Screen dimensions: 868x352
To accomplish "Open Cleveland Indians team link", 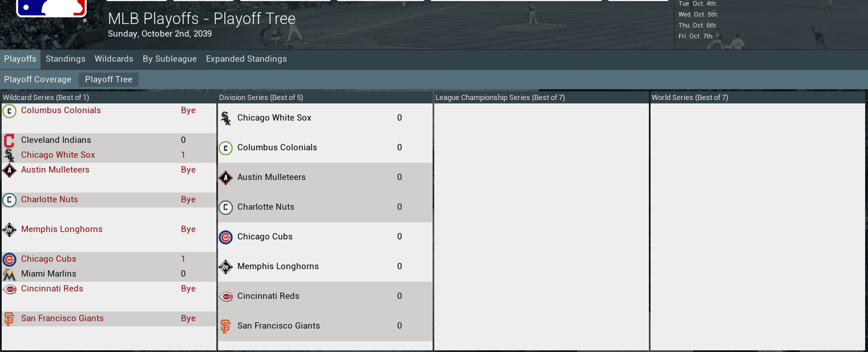I will click(56, 140).
